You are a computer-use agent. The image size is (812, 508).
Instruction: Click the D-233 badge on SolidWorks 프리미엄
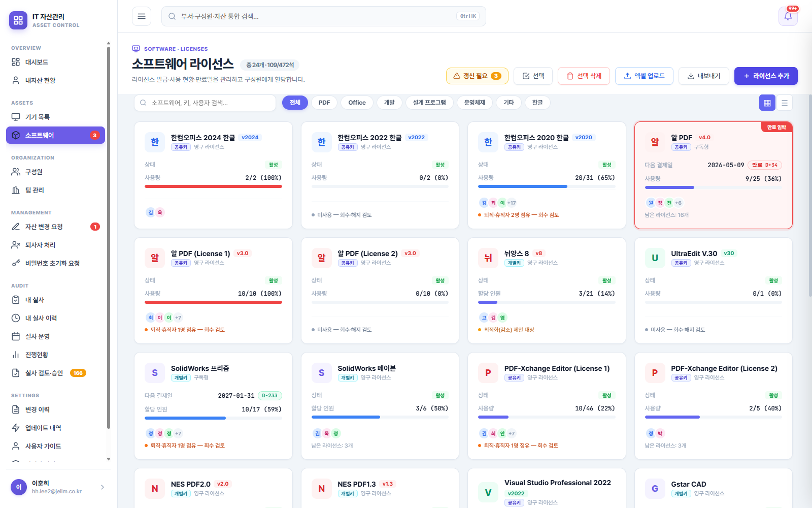pos(270,396)
